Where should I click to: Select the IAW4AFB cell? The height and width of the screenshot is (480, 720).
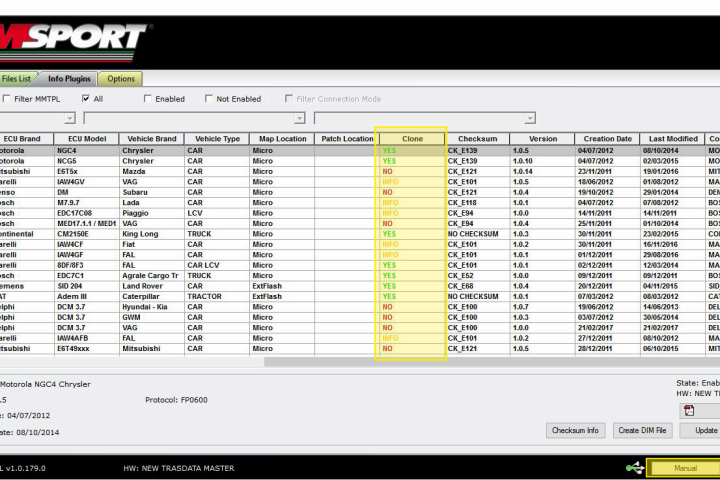(86, 338)
